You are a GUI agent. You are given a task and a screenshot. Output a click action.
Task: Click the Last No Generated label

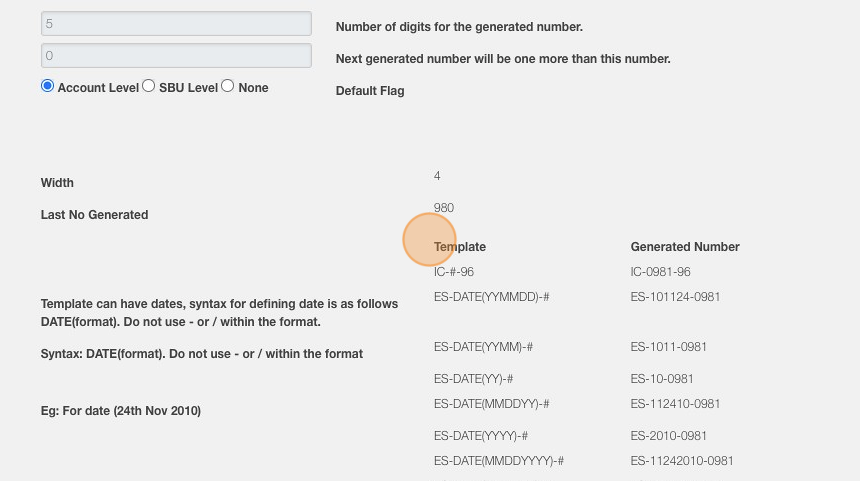(x=94, y=215)
